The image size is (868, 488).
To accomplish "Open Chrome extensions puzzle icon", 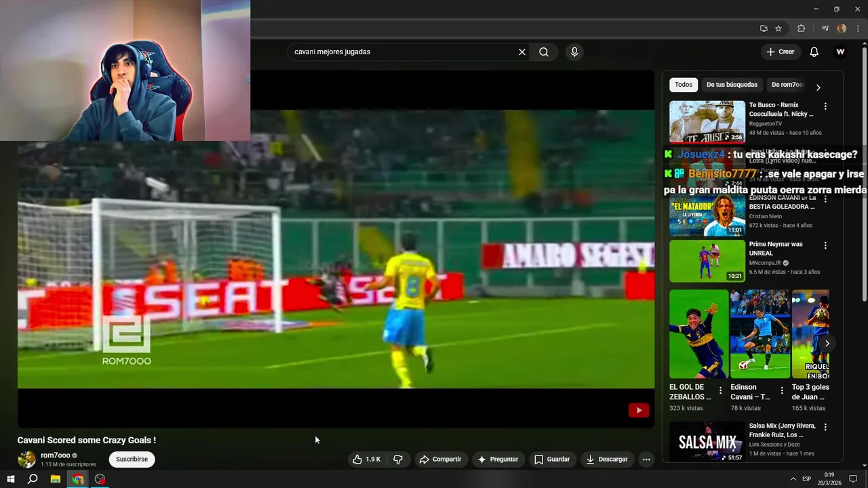I will click(x=801, y=28).
